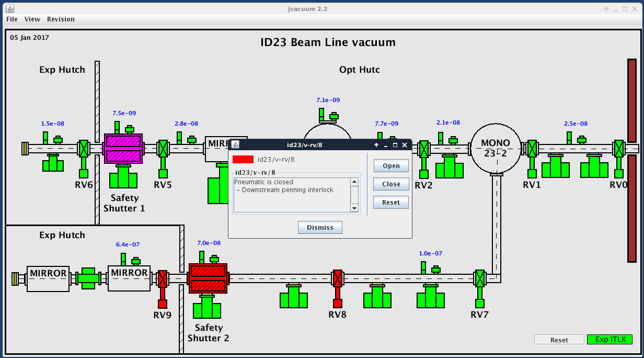Viewport: 644px width, 358px height.
Task: Open the View menu
Action: click(32, 19)
